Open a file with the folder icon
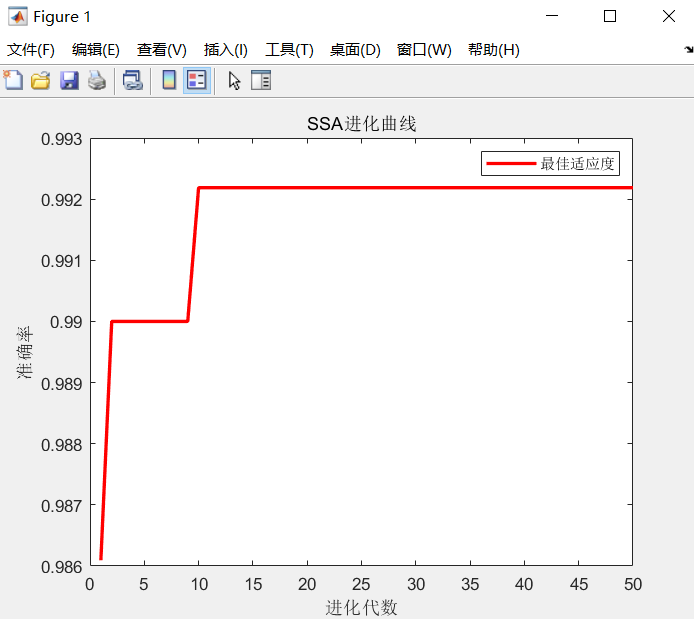 click(41, 81)
